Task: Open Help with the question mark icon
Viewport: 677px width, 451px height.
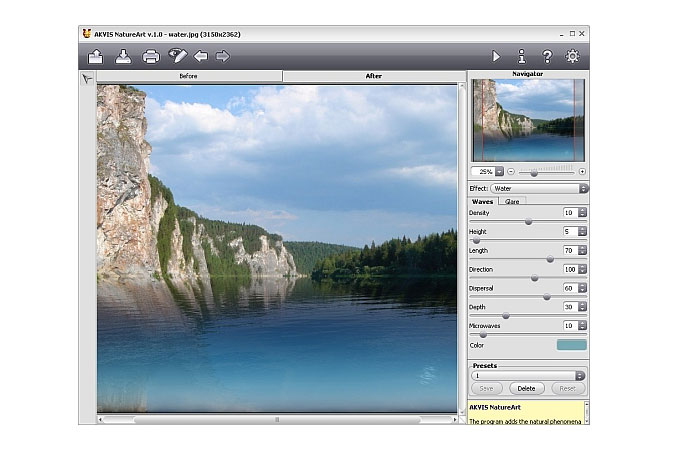Action: click(x=547, y=57)
